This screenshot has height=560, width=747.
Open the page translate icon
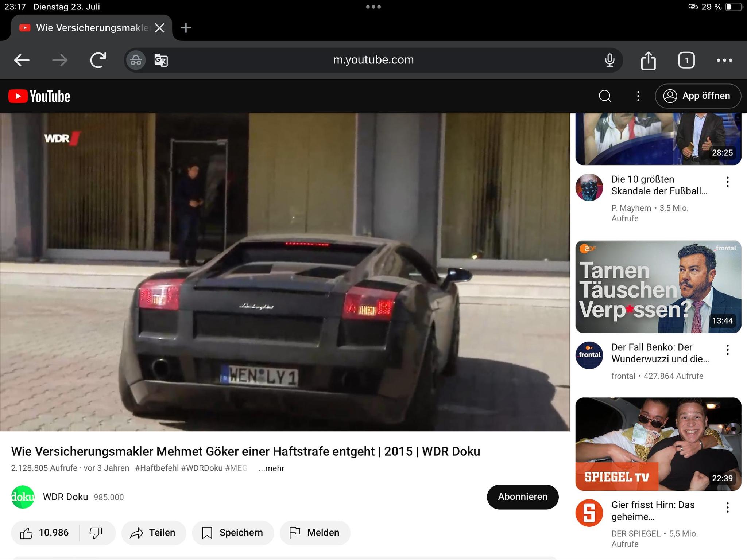tap(161, 60)
